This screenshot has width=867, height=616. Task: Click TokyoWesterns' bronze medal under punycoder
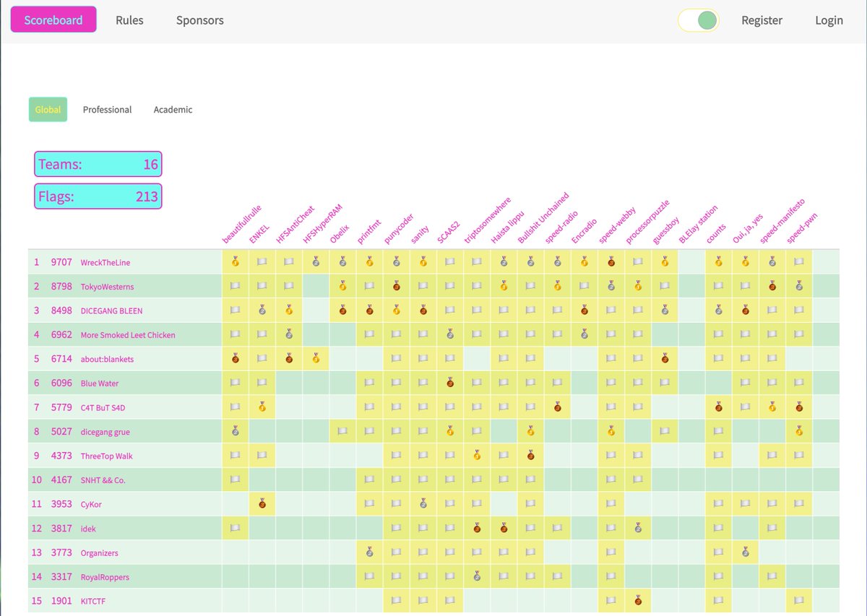pos(397,287)
